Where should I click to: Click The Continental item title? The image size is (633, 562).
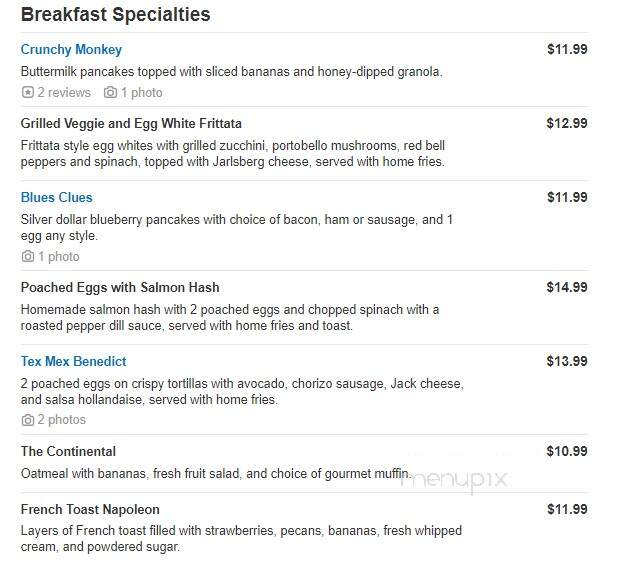pos(68,451)
